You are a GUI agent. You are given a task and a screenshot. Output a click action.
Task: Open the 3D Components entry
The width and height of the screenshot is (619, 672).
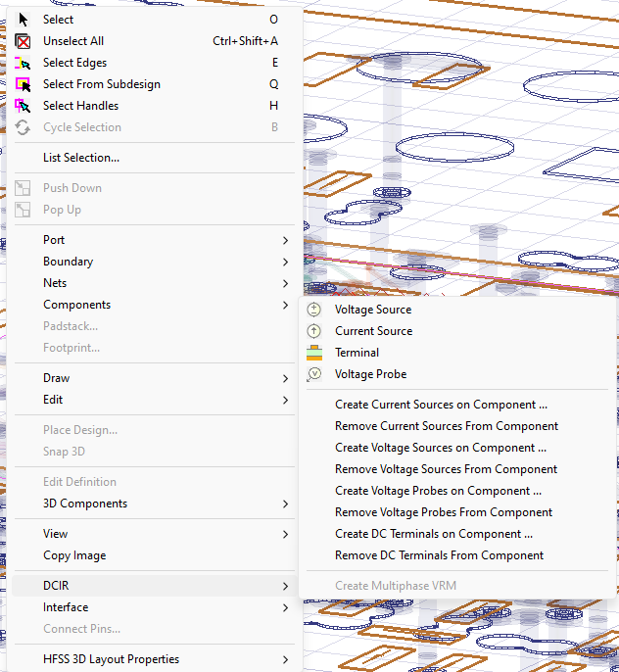pos(154,504)
